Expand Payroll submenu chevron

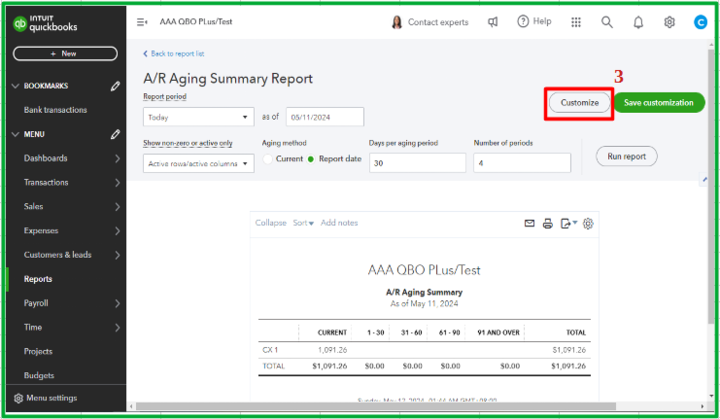[118, 303]
